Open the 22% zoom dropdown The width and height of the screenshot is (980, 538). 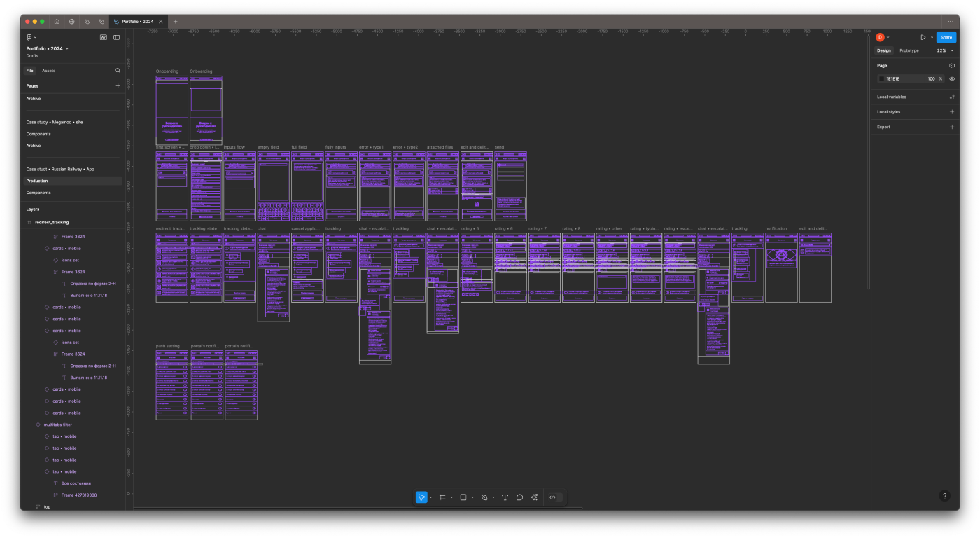[x=945, y=50]
